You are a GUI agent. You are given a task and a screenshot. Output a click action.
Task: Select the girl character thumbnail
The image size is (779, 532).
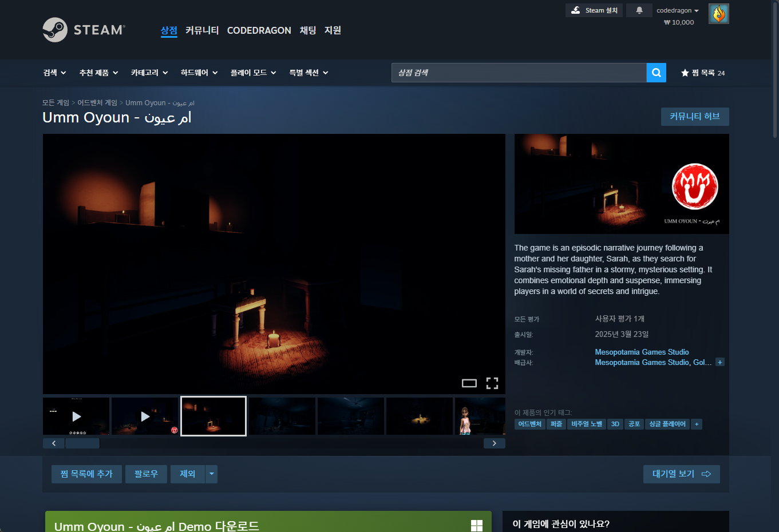pyautogui.click(x=480, y=416)
